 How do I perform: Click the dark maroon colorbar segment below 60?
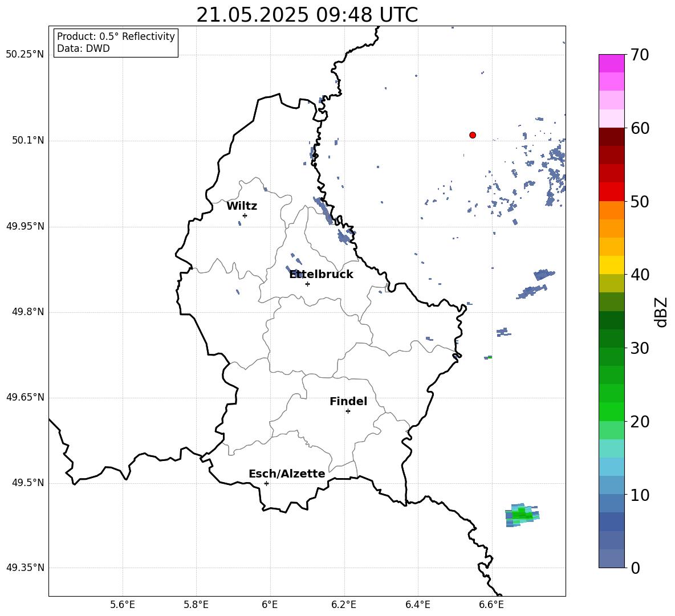pos(611,137)
